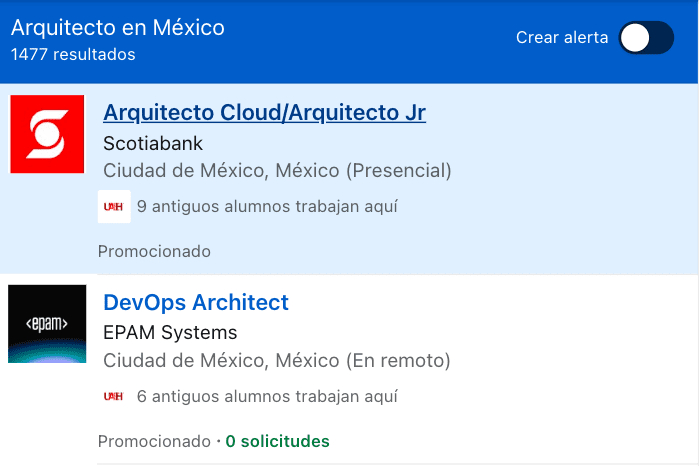Screen dimensions: 699x466
Task: Click the "1477 resultados" count
Action: pos(73,54)
